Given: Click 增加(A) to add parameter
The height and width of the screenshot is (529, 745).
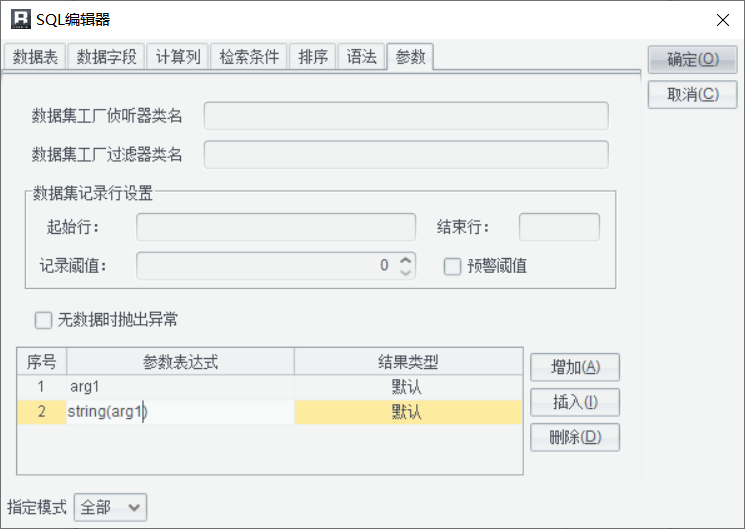Looking at the screenshot, I should (x=575, y=367).
